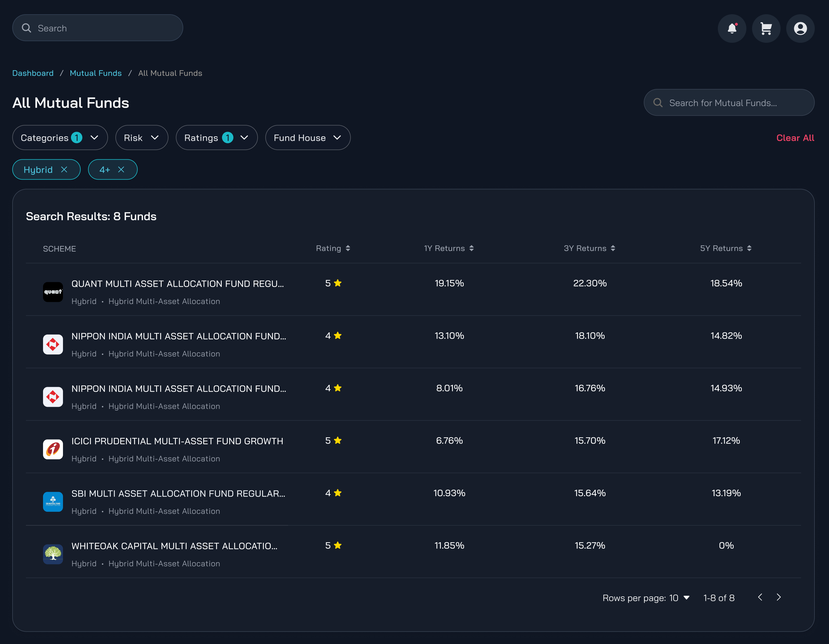Open the Nippon India fund with 16.76% 3Y return

point(179,389)
